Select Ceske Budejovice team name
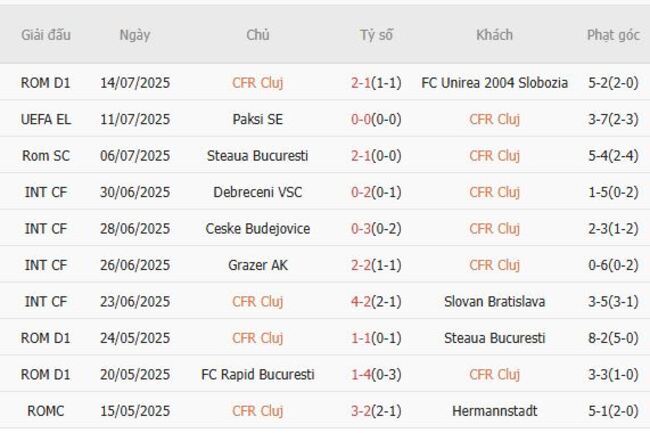Screen dimensions: 650x433 click(x=258, y=228)
